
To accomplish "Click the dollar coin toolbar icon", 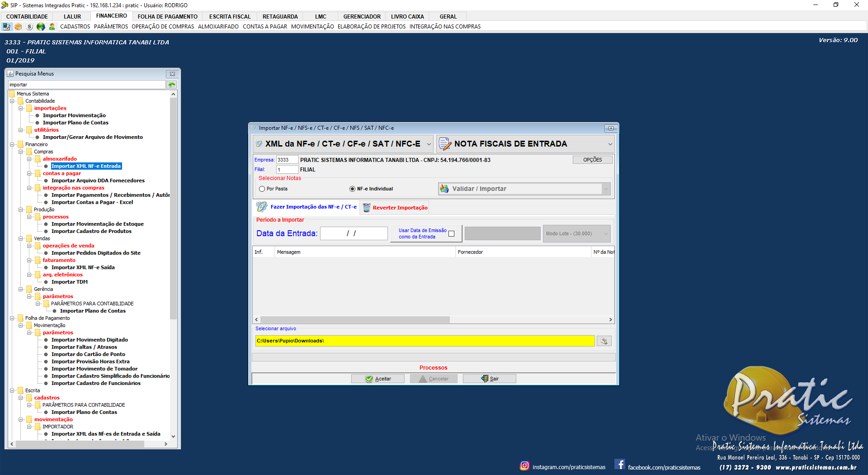I will pyautogui.click(x=29, y=27).
